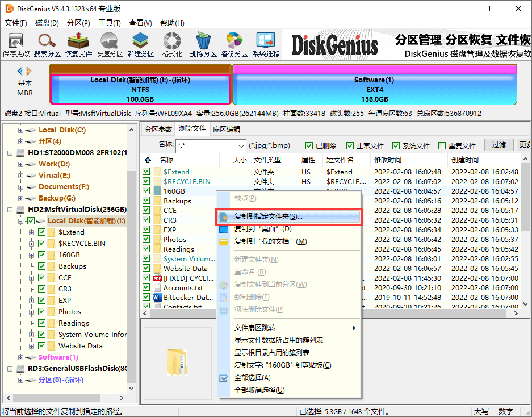Image resolution: width=532 pixels, height=417 pixels.
Task: Sort by the 修改时间 column header
Action: pyautogui.click(x=409, y=160)
